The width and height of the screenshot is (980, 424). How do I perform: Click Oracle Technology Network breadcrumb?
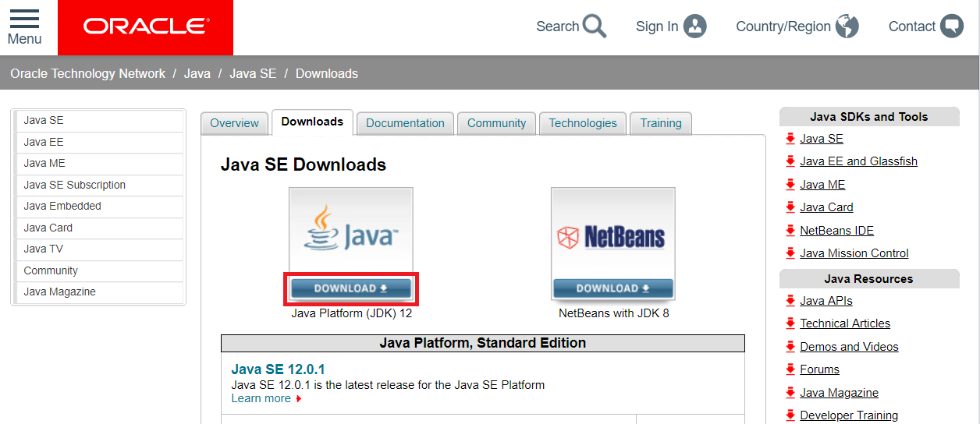click(x=88, y=73)
